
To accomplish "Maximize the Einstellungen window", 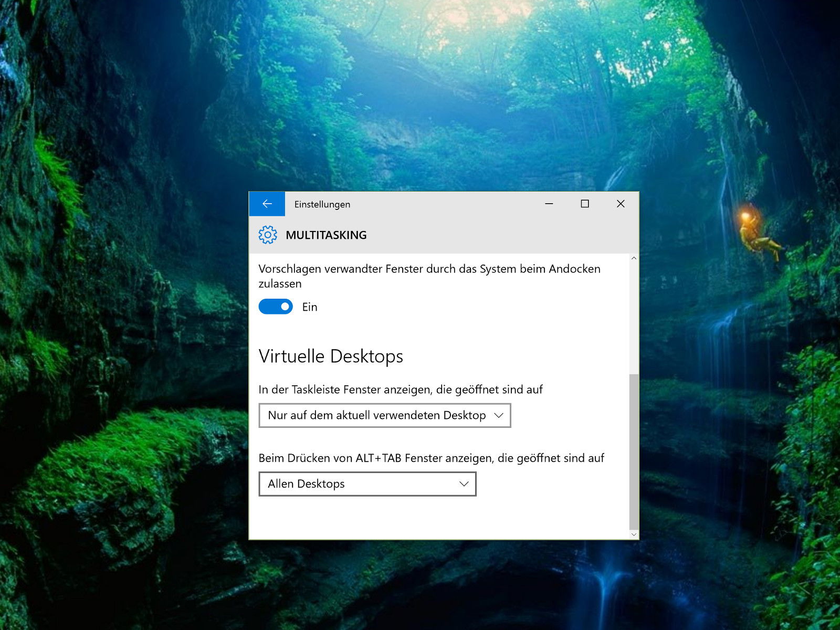I will [585, 204].
